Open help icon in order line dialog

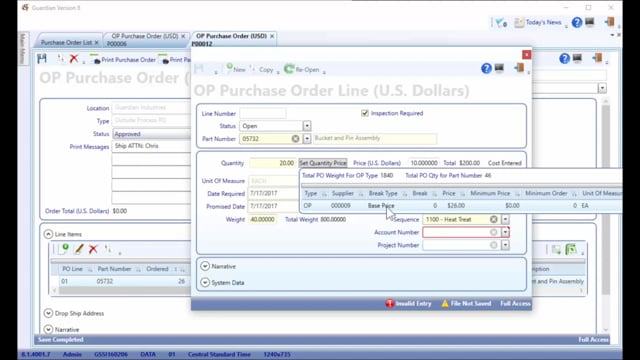point(486,68)
